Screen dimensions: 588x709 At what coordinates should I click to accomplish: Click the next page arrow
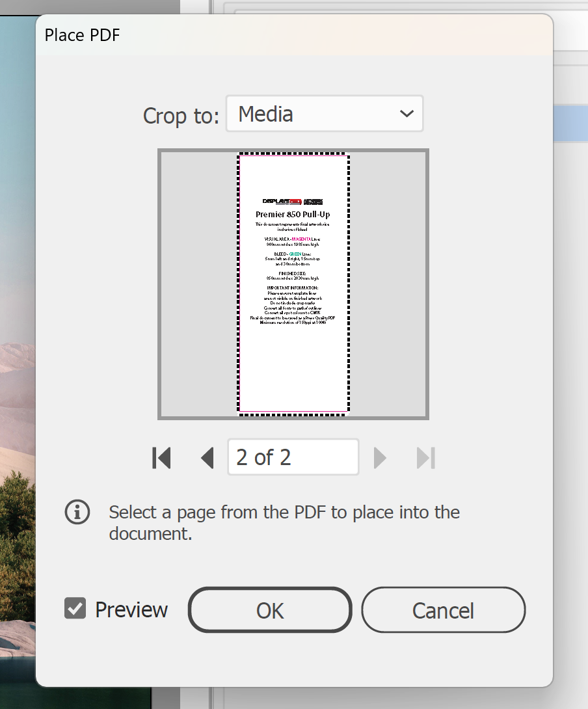[x=380, y=457]
